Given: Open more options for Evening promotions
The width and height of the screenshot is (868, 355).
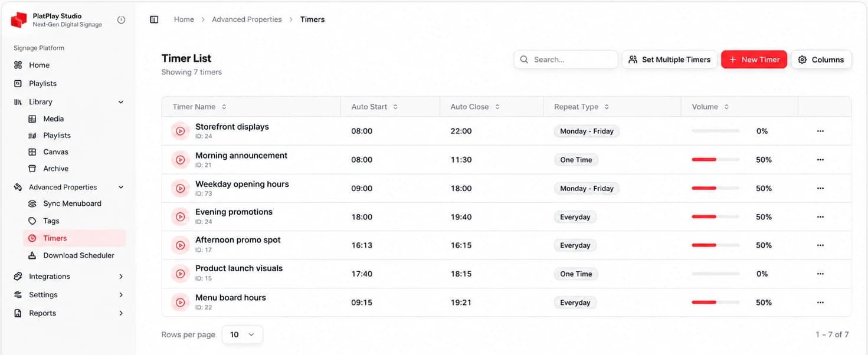Looking at the screenshot, I should tap(820, 216).
